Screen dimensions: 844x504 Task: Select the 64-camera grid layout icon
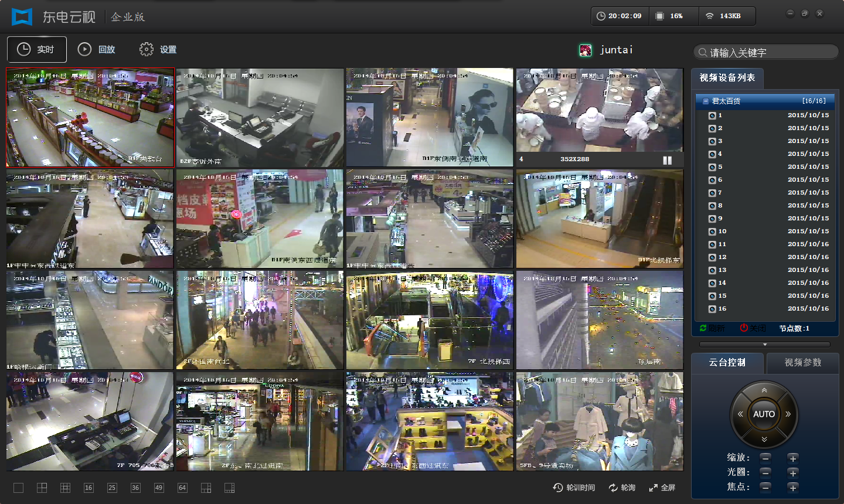[x=182, y=488]
